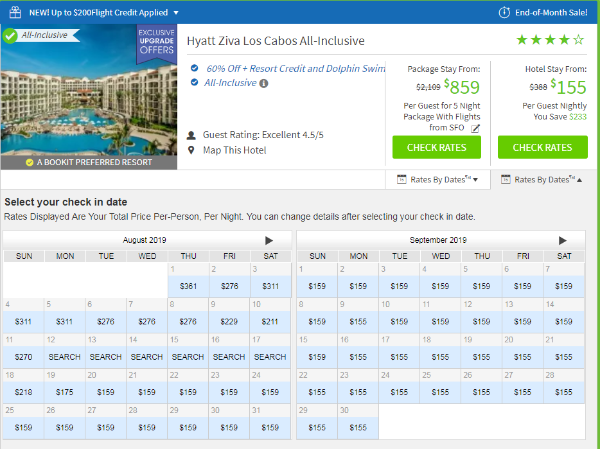Click the Bookit Preferred Resort badge icon

tap(29, 162)
